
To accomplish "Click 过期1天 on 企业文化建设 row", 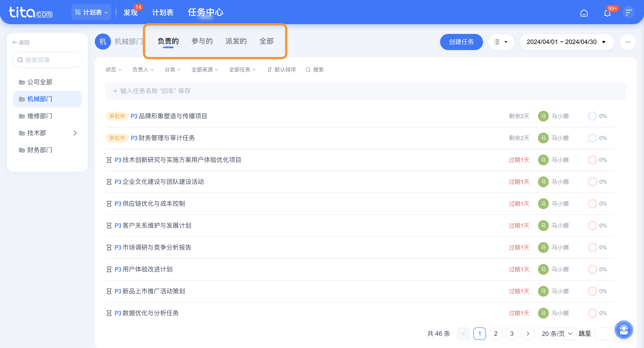I will coord(519,182).
